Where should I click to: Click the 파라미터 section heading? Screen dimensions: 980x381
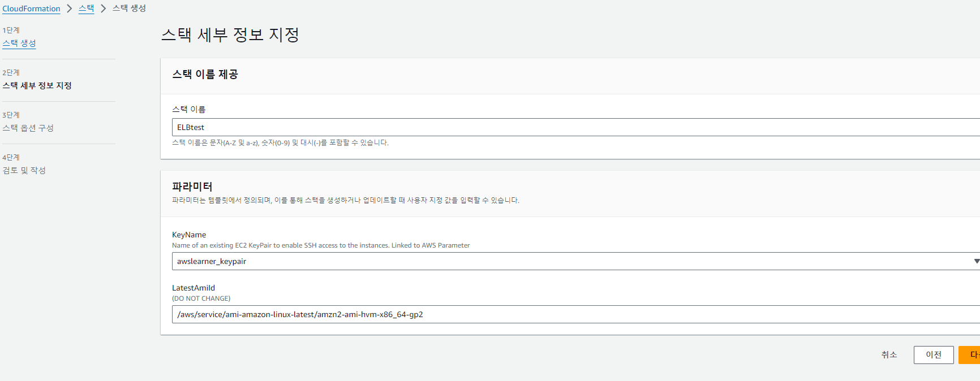click(192, 187)
